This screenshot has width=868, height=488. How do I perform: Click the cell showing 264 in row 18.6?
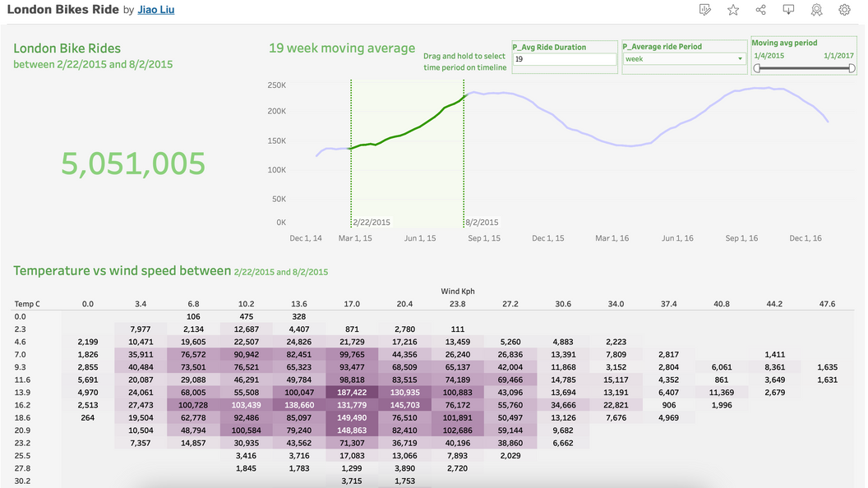[87, 417]
